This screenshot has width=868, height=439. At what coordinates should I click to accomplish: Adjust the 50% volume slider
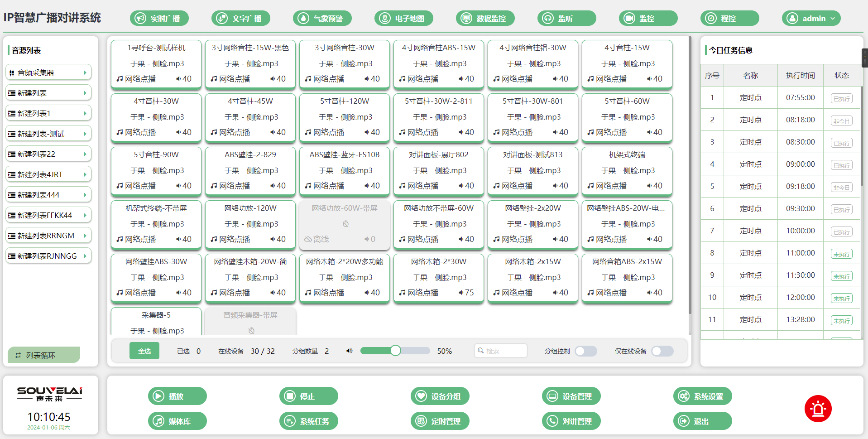tap(395, 351)
